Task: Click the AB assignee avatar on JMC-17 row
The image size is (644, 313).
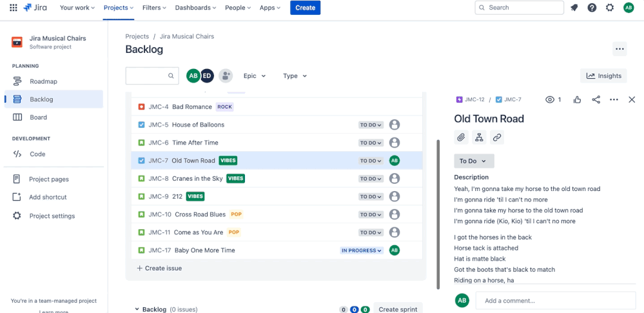Action: click(x=395, y=250)
